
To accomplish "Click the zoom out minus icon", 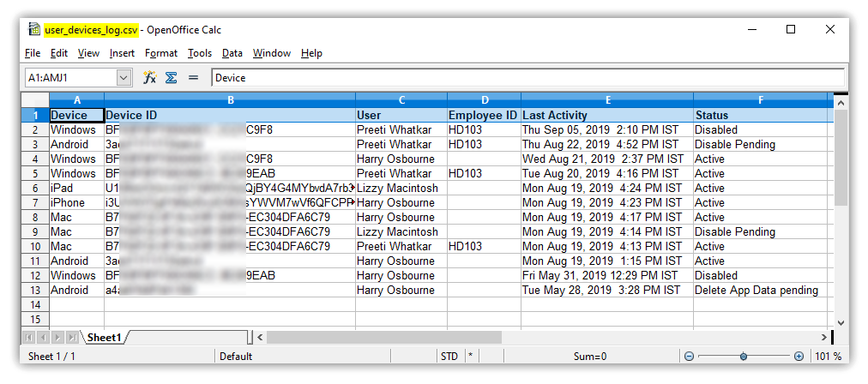I will pos(689,357).
